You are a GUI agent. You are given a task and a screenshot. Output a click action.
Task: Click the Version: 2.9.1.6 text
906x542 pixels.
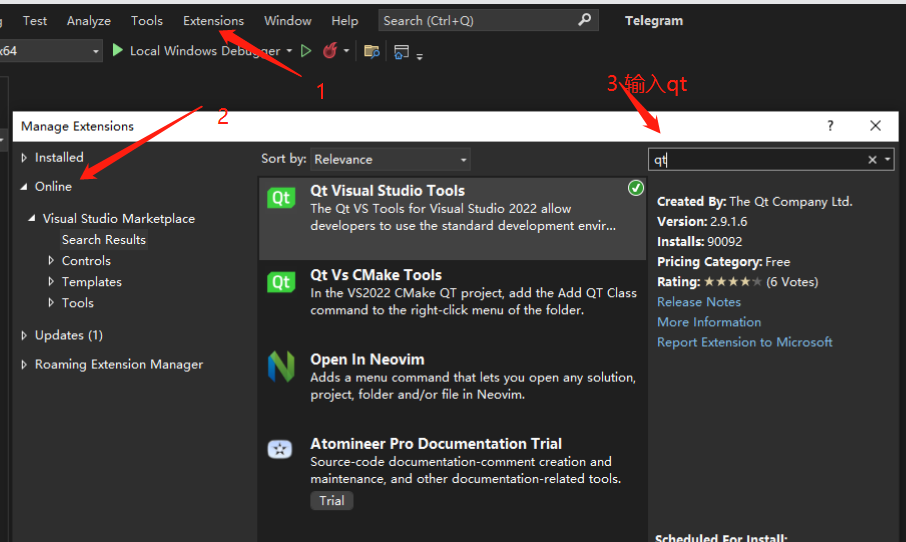coord(702,222)
